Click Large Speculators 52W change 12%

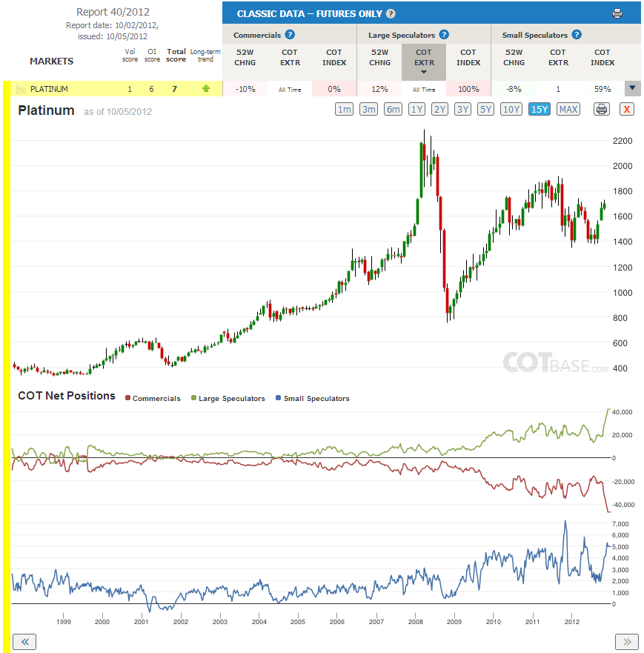[379, 89]
